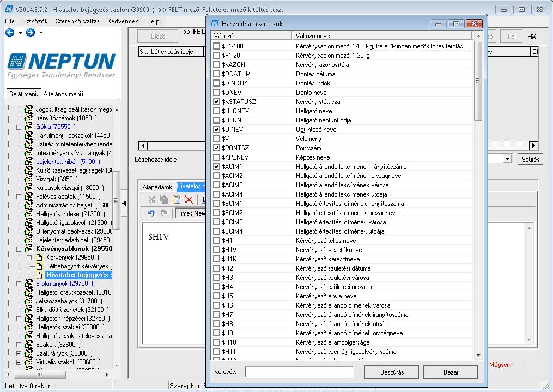Screen dimensions: 553x392
Task: Expand the Gólya (70550) tree node
Action: tap(19, 127)
